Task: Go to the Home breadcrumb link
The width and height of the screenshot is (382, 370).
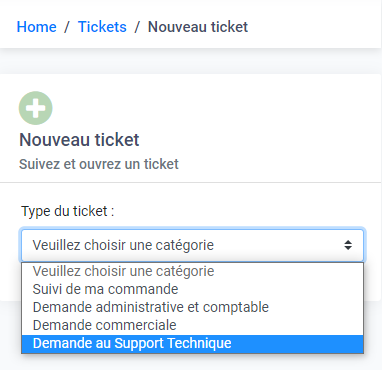Action: point(37,27)
